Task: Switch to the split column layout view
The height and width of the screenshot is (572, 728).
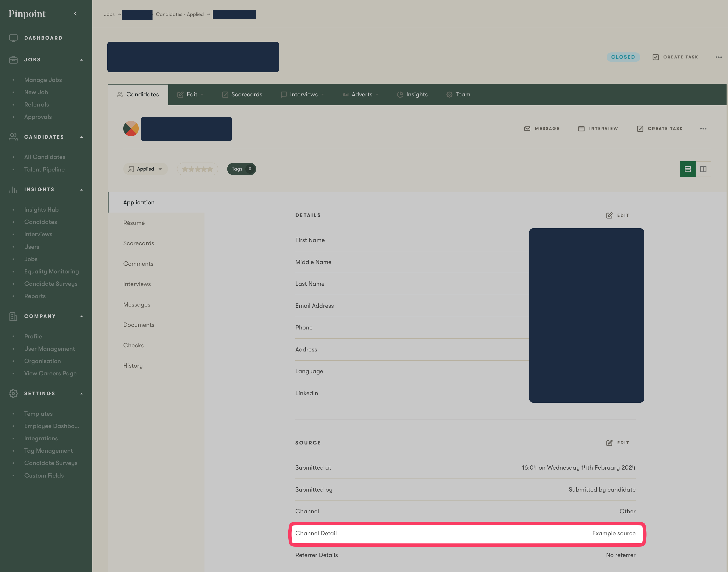Action: [703, 169]
